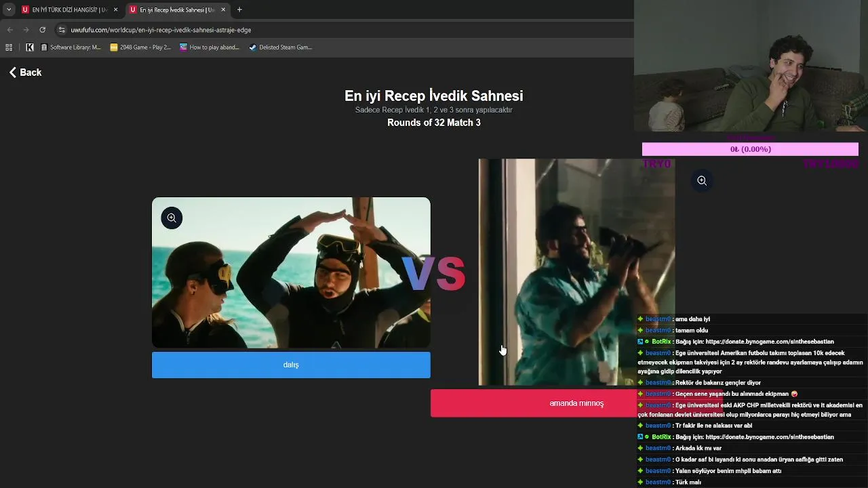868x488 pixels.
Task: Go back using the Back link
Action: tap(25, 73)
